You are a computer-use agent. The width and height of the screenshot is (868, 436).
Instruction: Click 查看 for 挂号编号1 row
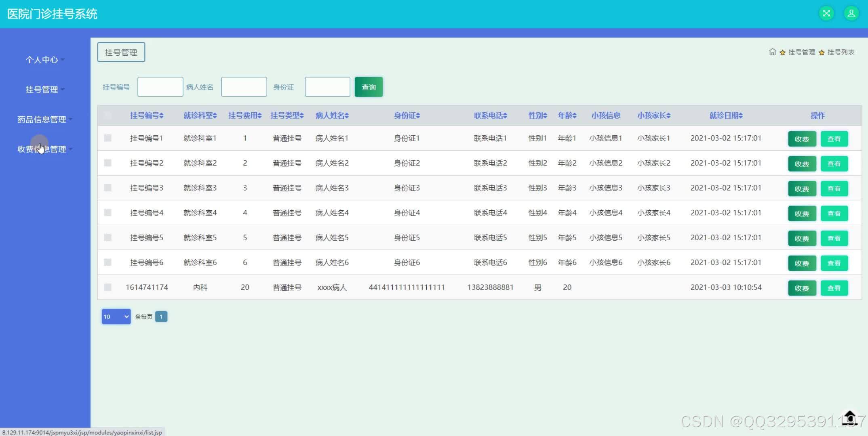(x=834, y=139)
